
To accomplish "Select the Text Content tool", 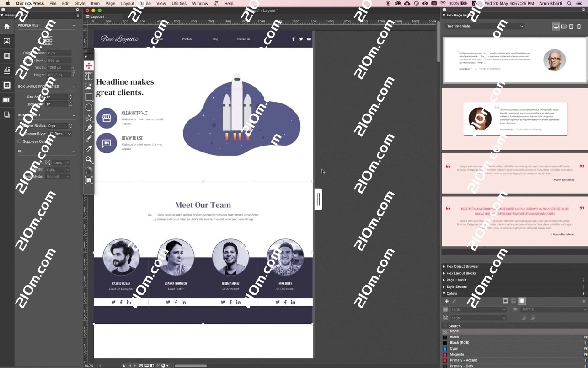I will tap(89, 76).
